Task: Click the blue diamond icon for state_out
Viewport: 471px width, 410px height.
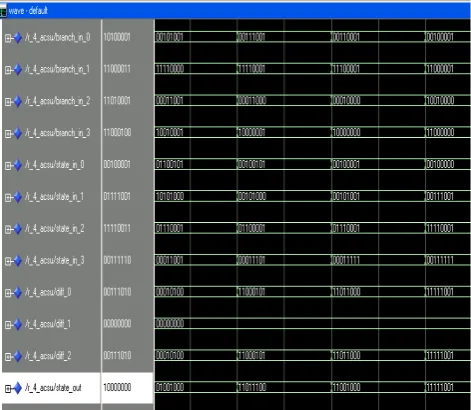Action: click(17, 388)
